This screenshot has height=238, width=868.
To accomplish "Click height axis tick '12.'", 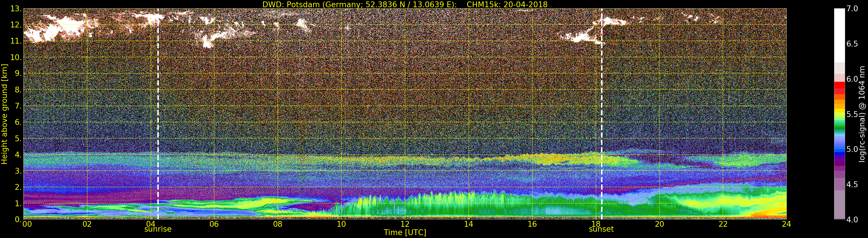I will coord(16,25).
